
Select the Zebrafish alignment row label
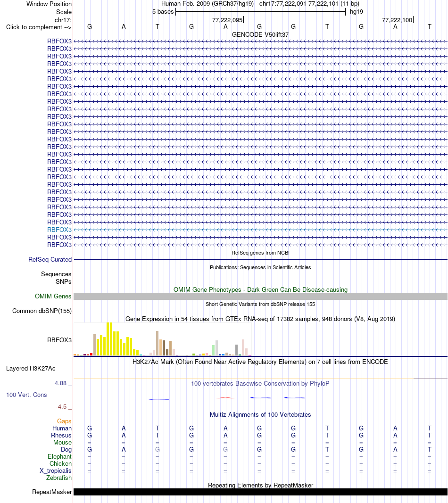click(59, 478)
